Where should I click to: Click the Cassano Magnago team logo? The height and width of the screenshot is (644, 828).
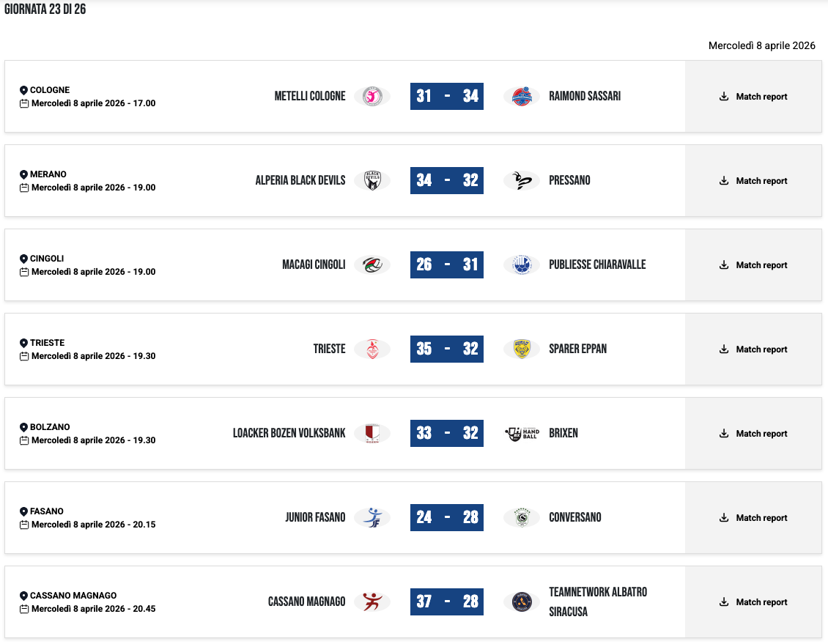click(372, 602)
